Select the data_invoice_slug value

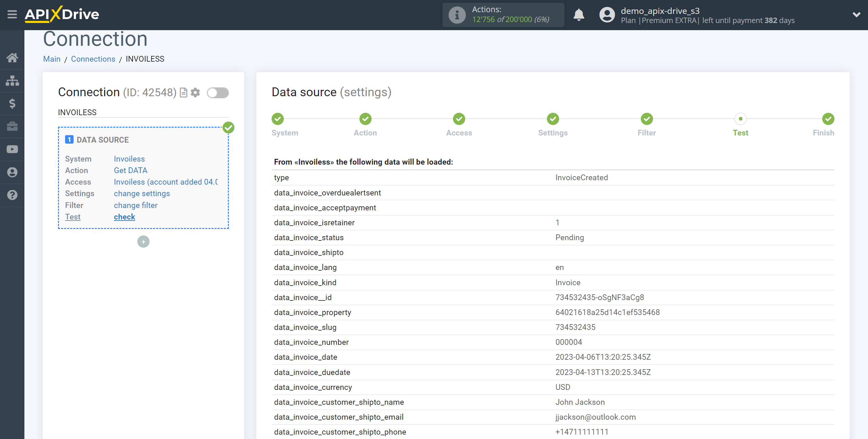pos(575,327)
